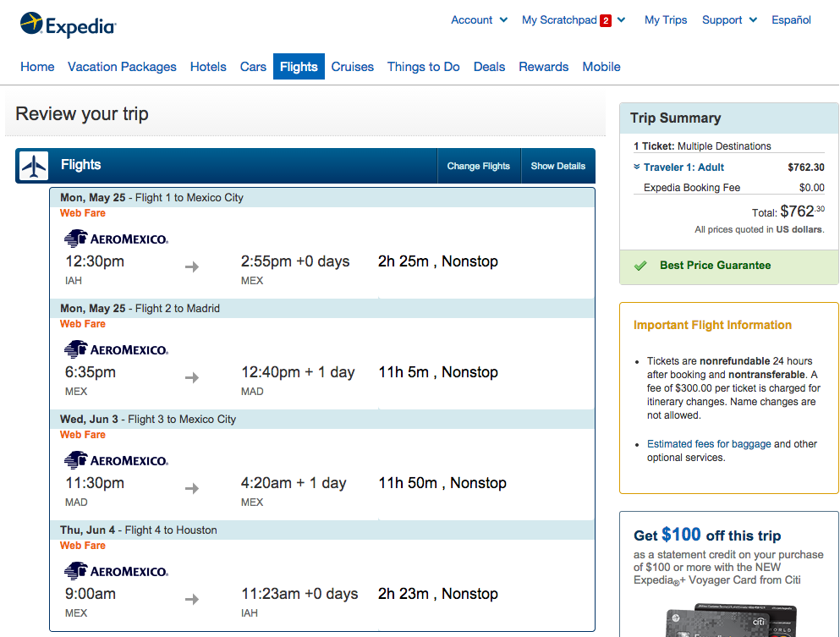Go to the Vacation Packages tab
The height and width of the screenshot is (637, 840).
pyautogui.click(x=122, y=67)
